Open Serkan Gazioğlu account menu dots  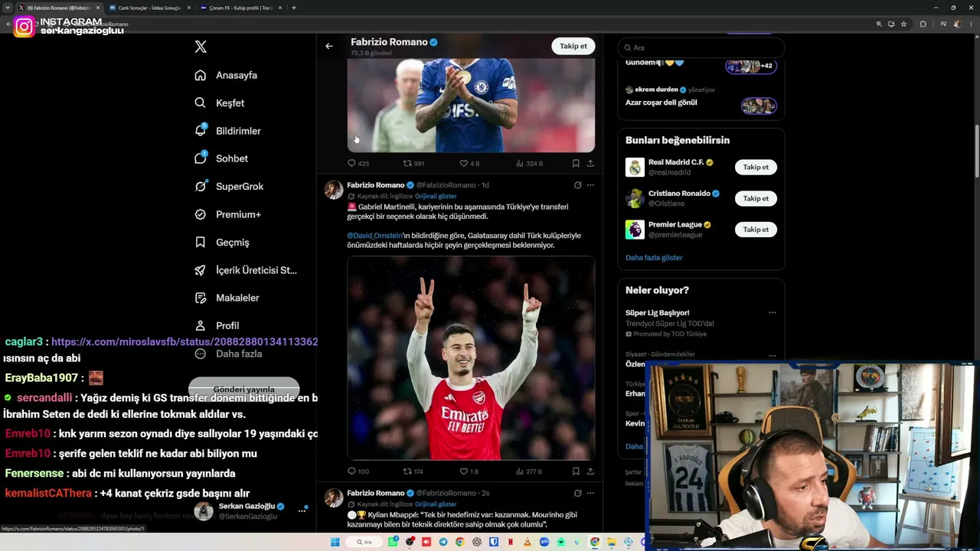pyautogui.click(x=302, y=510)
